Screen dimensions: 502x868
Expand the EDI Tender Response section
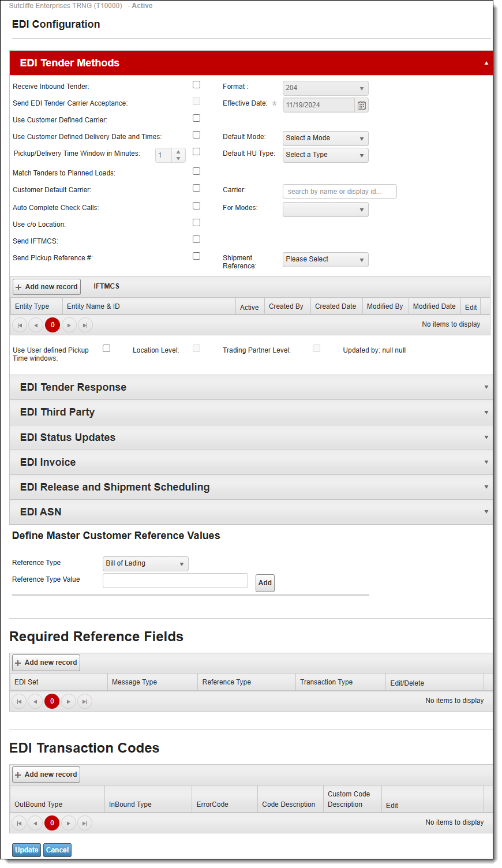pos(251,387)
